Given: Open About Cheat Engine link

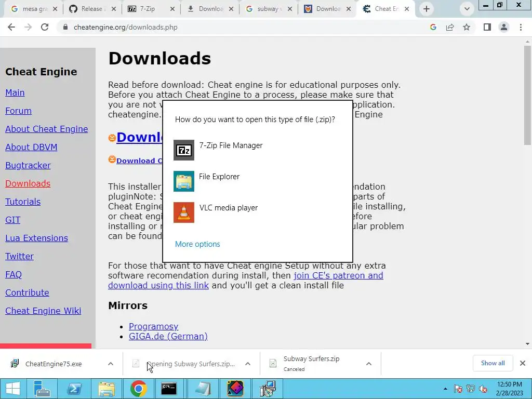Looking at the screenshot, I should pyautogui.click(x=46, y=129).
